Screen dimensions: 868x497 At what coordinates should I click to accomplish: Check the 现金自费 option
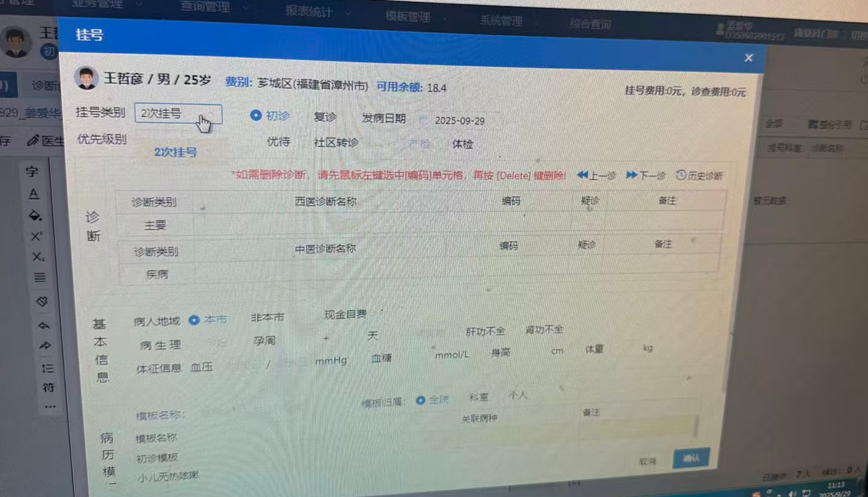click(x=345, y=315)
